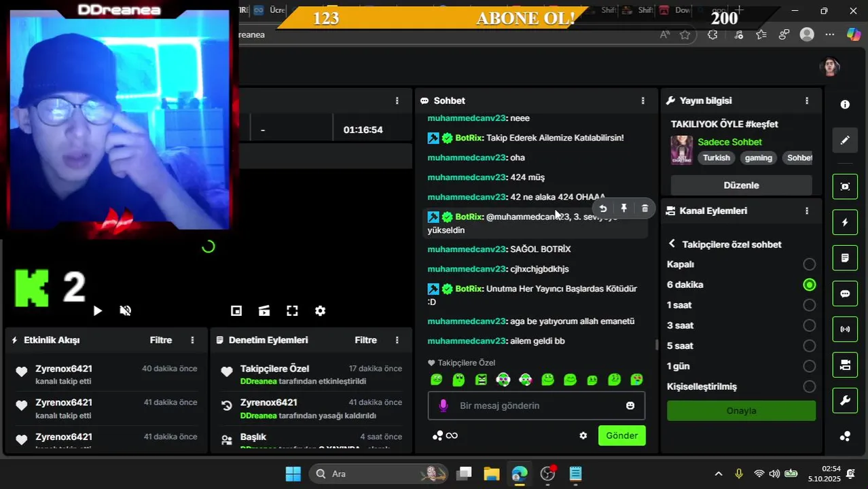868x489 pixels.
Task: Open chat bubble icon in right sidebar
Action: pos(845,294)
